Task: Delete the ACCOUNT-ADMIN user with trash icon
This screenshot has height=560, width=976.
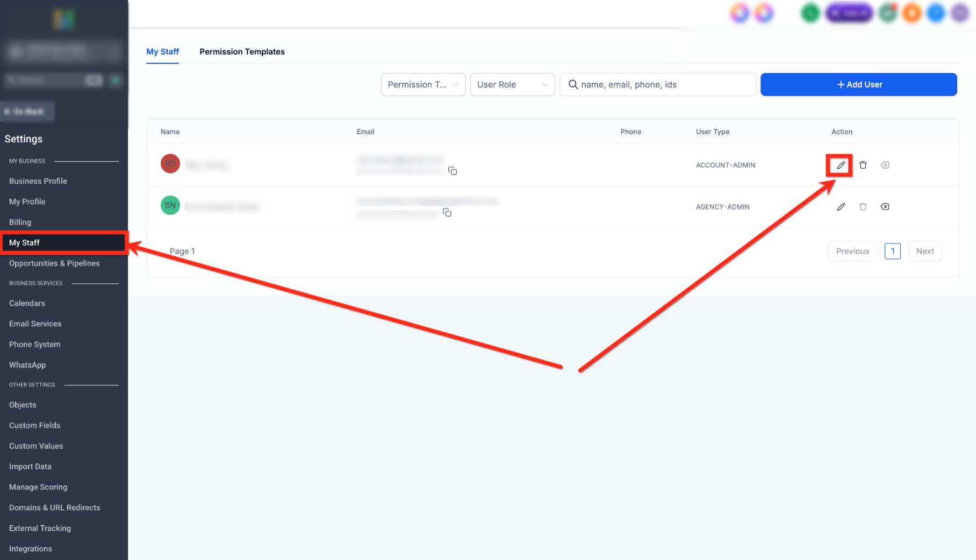Action: click(863, 165)
